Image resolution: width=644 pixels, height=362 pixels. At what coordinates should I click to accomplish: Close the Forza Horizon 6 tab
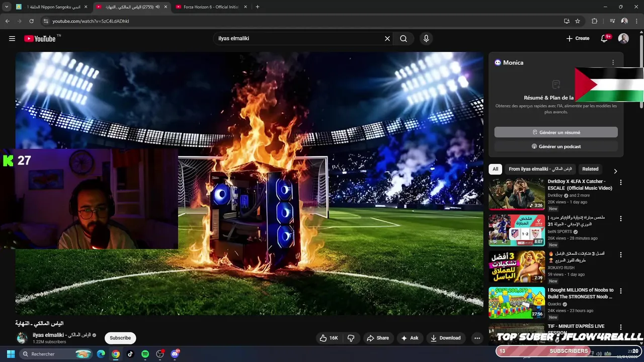pyautogui.click(x=246, y=7)
